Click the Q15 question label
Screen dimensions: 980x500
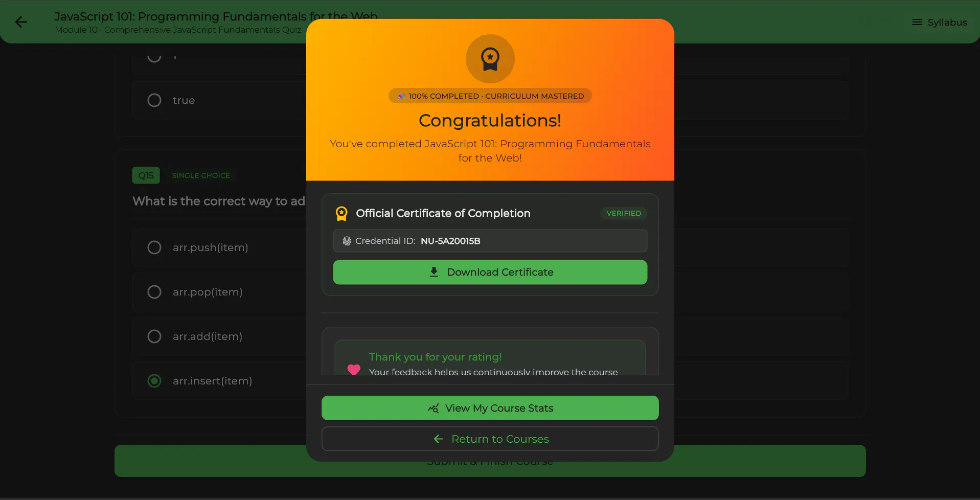pyautogui.click(x=146, y=175)
